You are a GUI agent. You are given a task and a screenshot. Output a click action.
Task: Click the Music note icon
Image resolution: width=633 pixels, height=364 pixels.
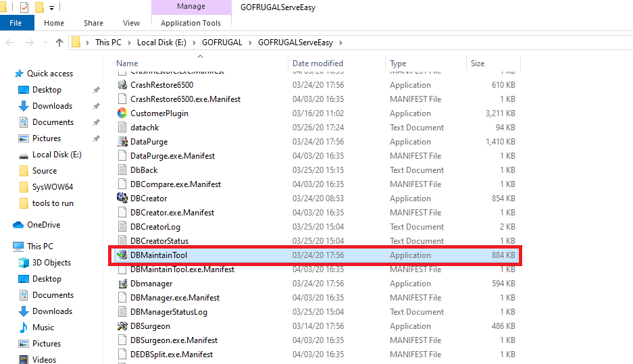tap(24, 328)
